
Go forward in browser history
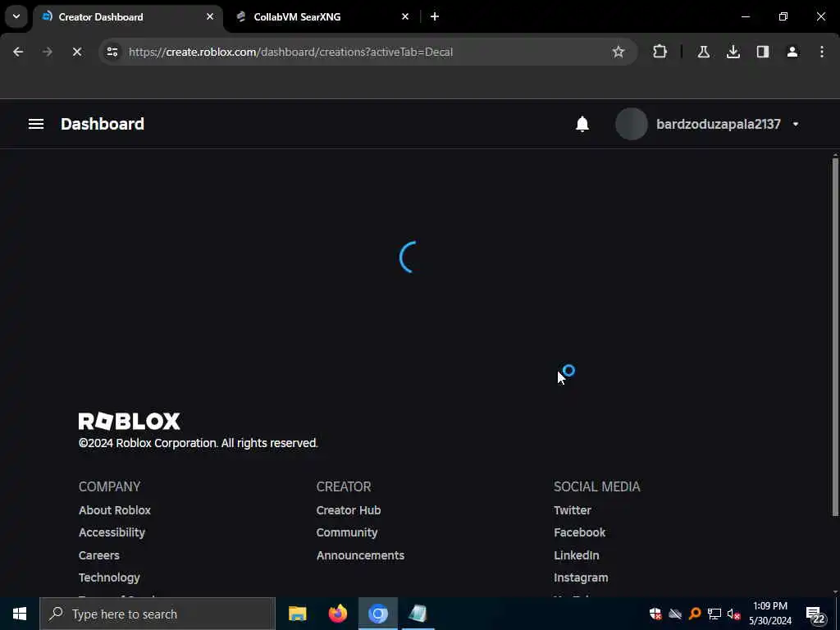(x=48, y=52)
